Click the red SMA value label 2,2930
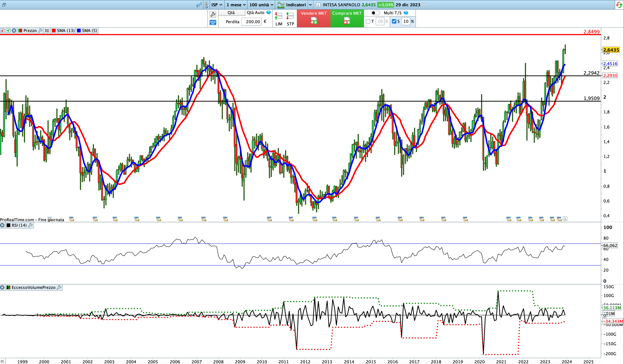Viewport: 624px width, 364px height. pyautogui.click(x=610, y=75)
